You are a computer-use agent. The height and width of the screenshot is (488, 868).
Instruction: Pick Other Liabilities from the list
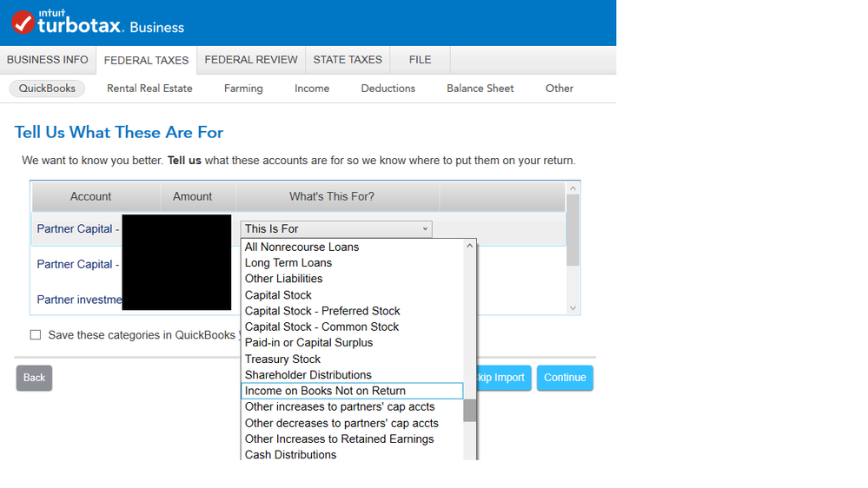click(352, 279)
